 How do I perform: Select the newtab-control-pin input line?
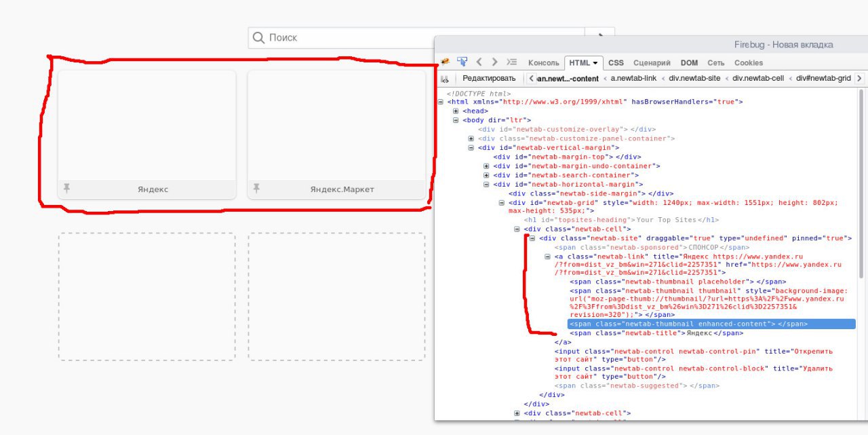click(694, 356)
